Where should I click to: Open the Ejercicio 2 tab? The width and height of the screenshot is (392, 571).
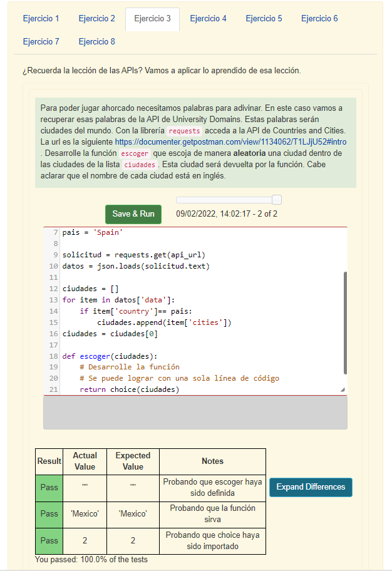click(x=96, y=19)
